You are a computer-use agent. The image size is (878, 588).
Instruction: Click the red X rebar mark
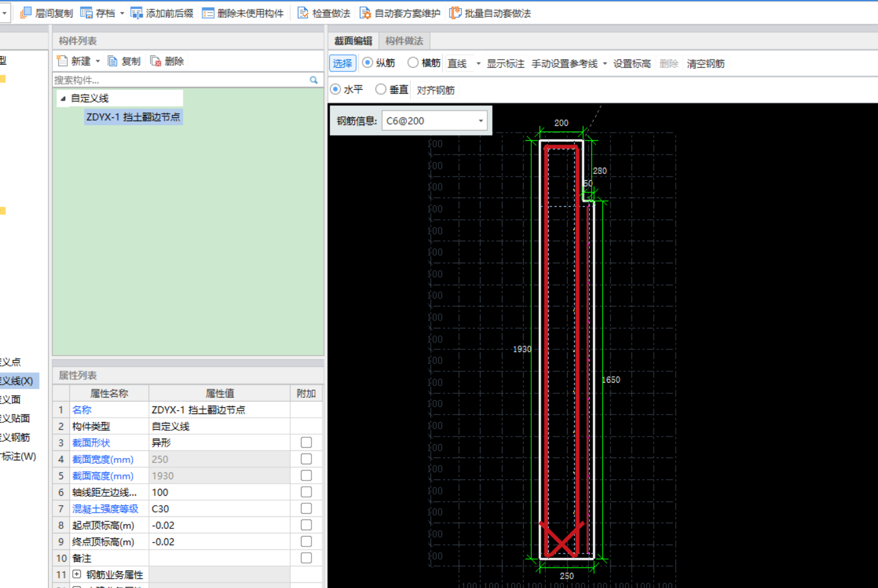561,540
